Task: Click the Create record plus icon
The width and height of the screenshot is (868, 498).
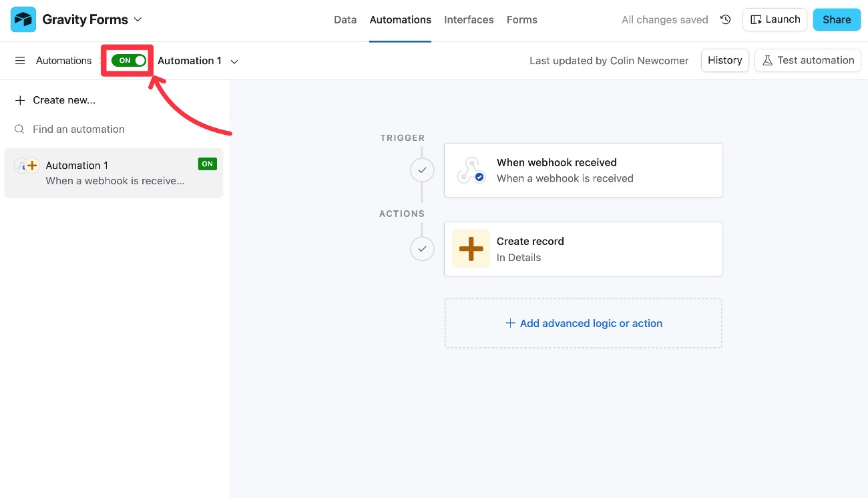Action: point(471,248)
